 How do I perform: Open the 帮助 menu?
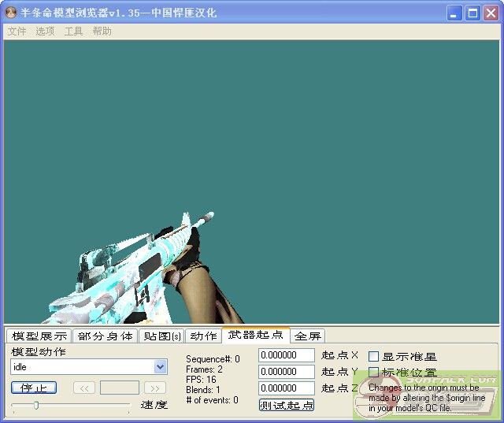coord(102,32)
